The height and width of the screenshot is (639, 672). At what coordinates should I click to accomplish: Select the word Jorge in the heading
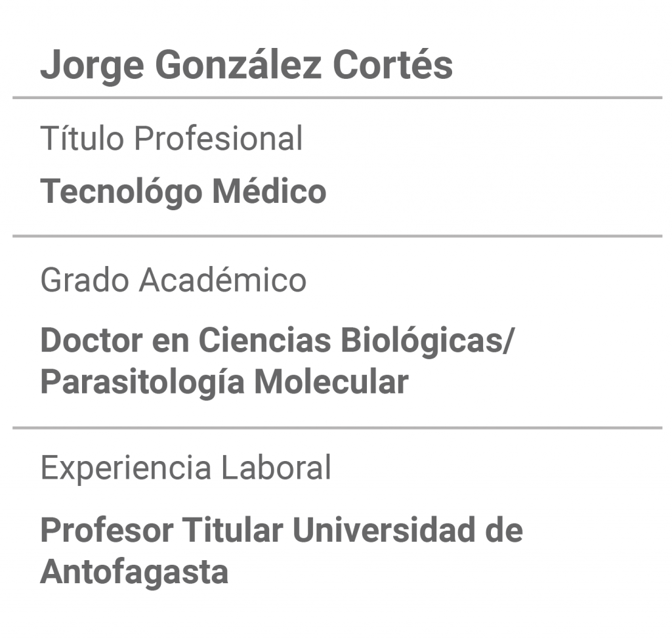point(92,66)
